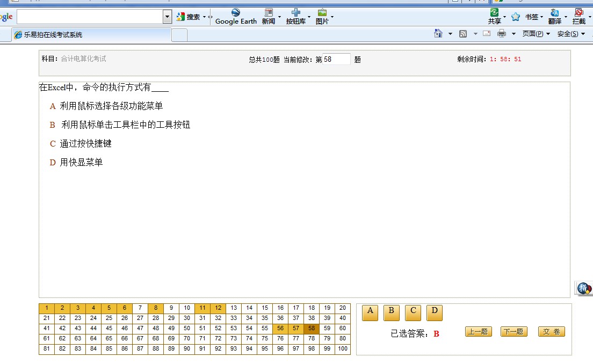
Task: Jump to question 58 in grid
Action: (x=312, y=329)
